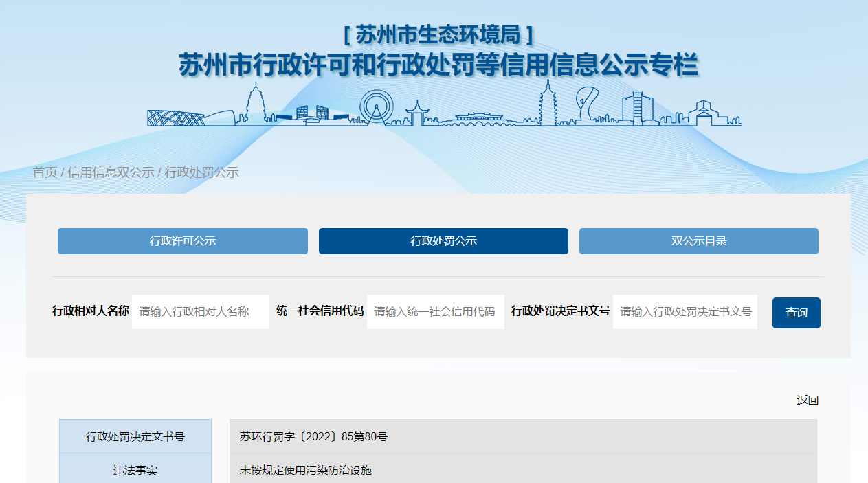Image resolution: width=868 pixels, height=483 pixels.
Task: Click the 返回 link
Action: point(808,401)
